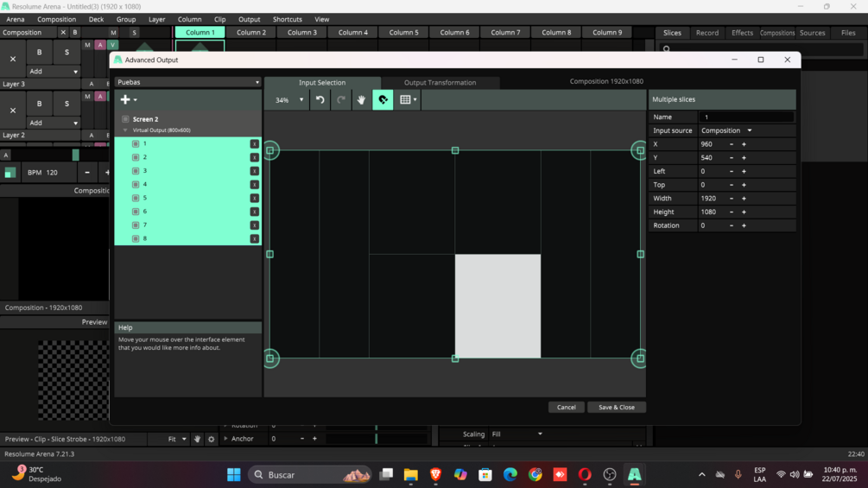Trigger Column 1 in main window

(200, 32)
